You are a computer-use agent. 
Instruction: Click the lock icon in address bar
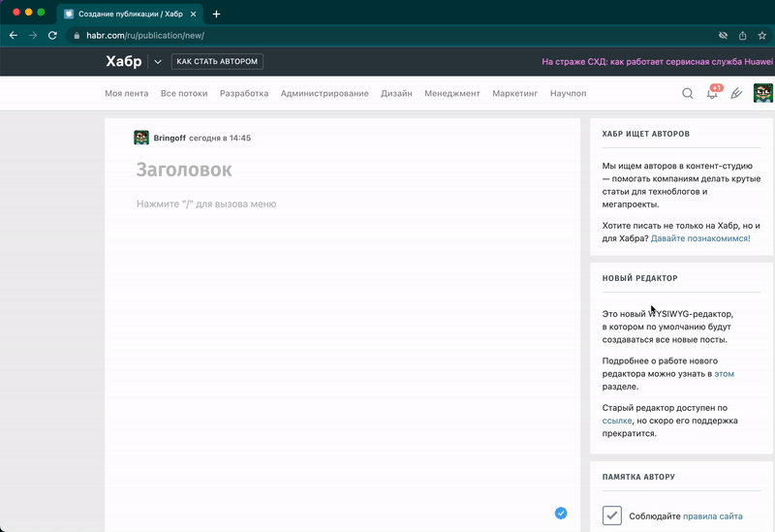77,36
